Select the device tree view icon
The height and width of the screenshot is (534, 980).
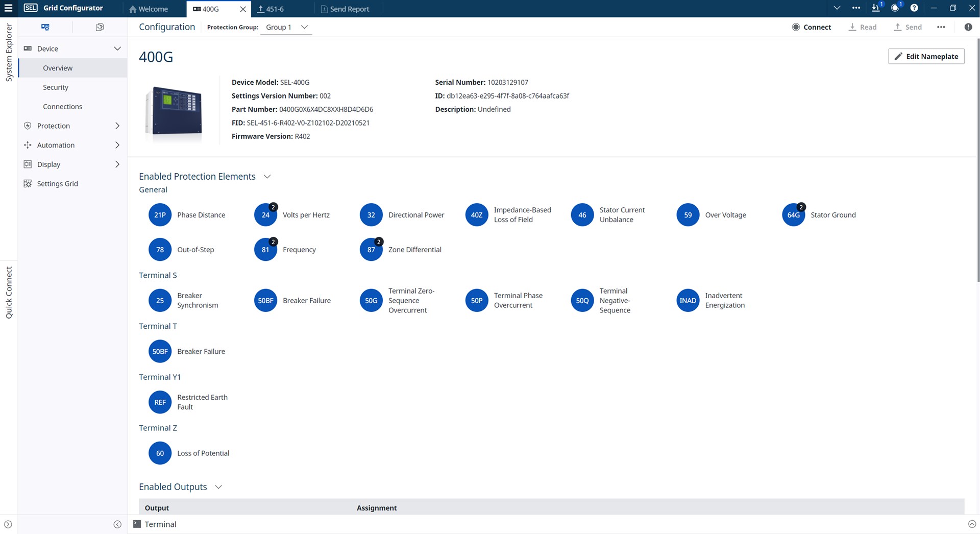coord(45,27)
